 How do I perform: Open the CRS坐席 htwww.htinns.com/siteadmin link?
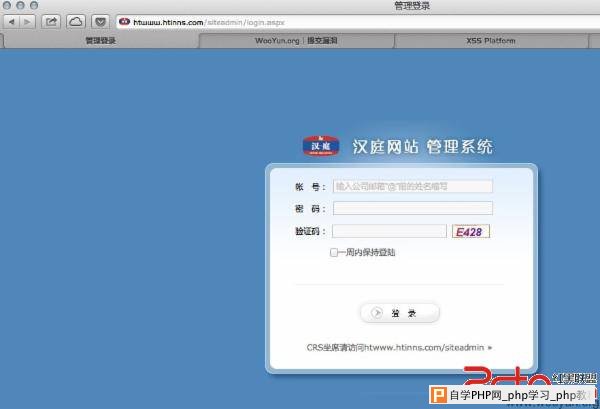pyautogui.click(x=399, y=347)
